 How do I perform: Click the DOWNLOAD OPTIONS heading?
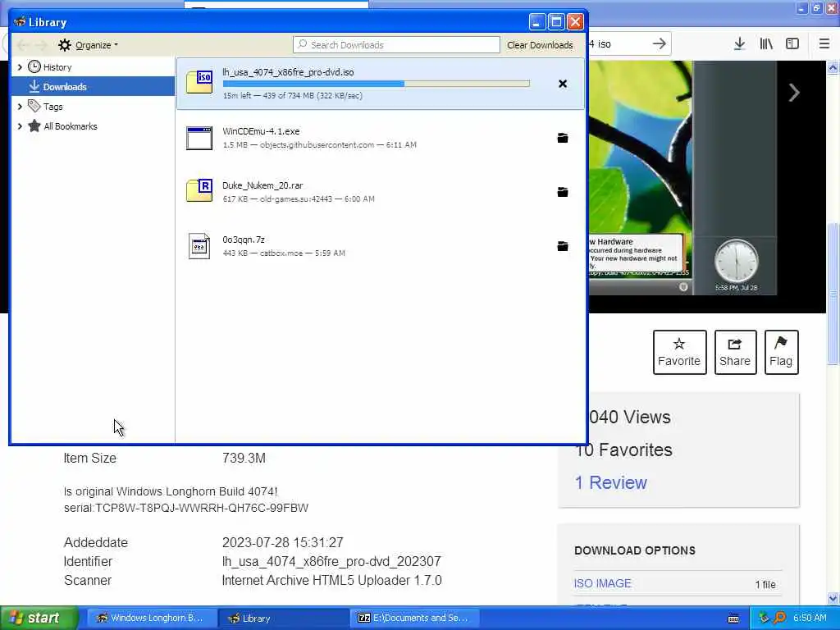[x=635, y=550]
